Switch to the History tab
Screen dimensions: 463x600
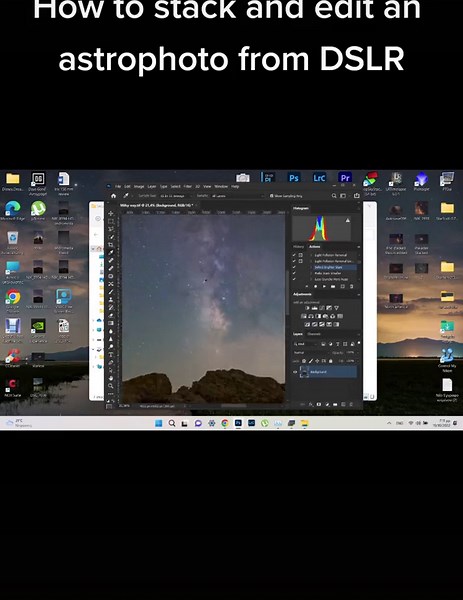pyautogui.click(x=298, y=247)
